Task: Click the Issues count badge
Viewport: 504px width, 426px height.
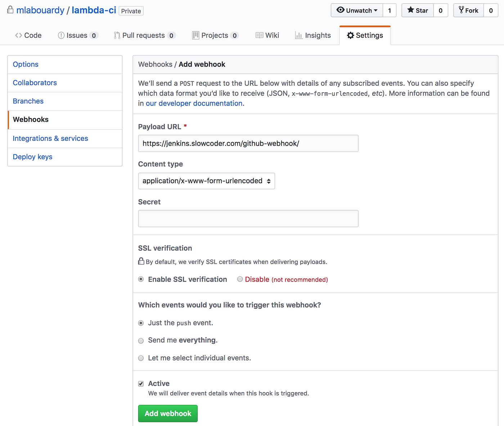Action: pos(94,35)
